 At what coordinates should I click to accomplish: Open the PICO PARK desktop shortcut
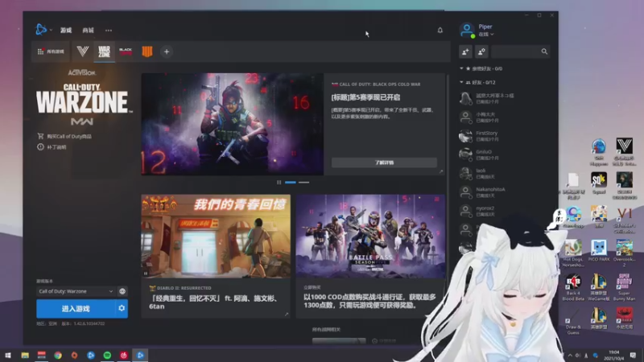[599, 250]
